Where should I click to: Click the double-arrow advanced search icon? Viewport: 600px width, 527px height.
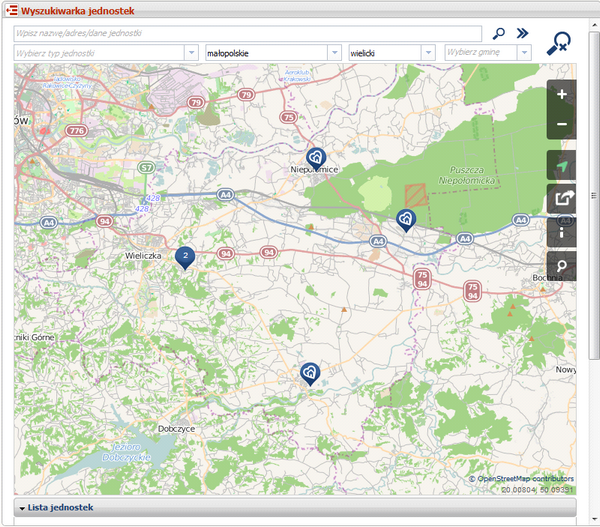coord(522,33)
